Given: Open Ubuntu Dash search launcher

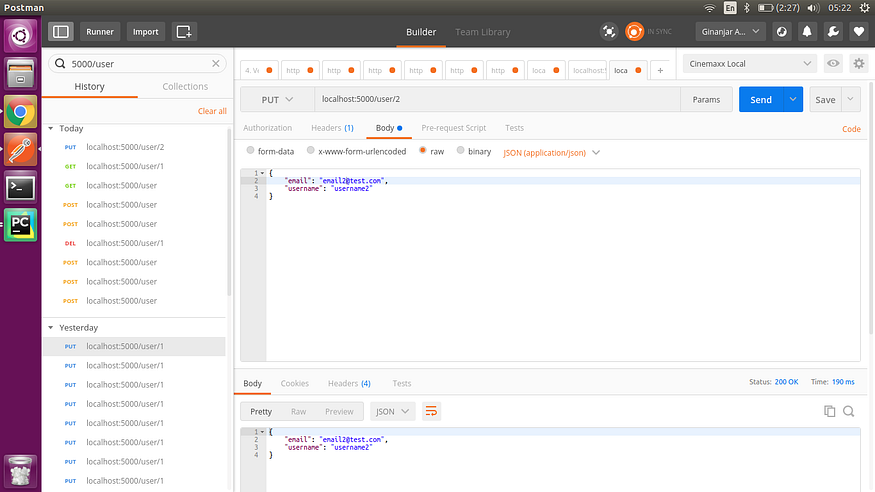Looking at the screenshot, I should (20, 36).
